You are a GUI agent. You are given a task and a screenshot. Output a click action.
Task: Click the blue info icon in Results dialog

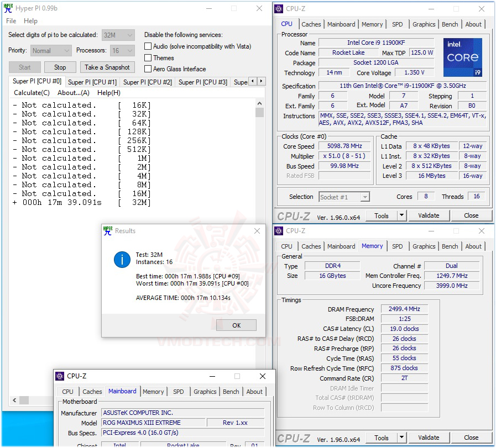122,260
